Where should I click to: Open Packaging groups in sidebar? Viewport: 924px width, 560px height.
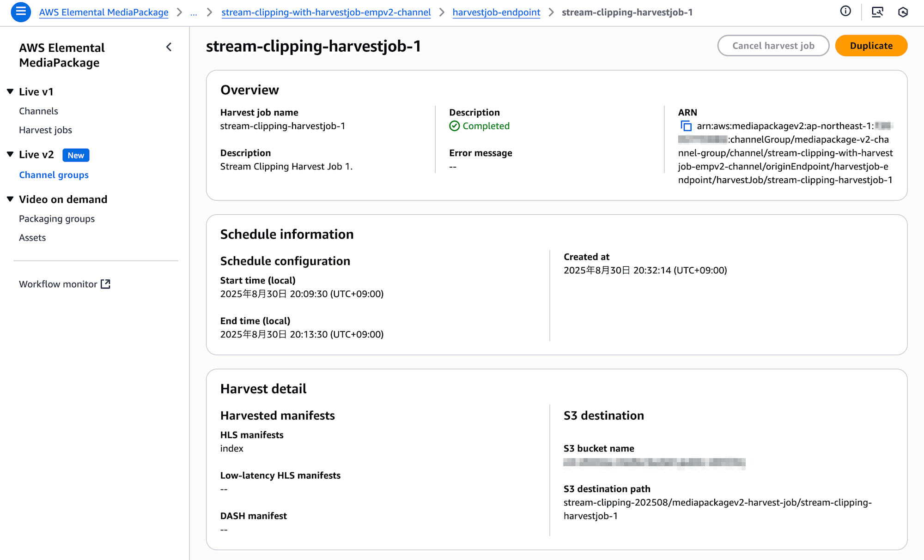coord(57,218)
